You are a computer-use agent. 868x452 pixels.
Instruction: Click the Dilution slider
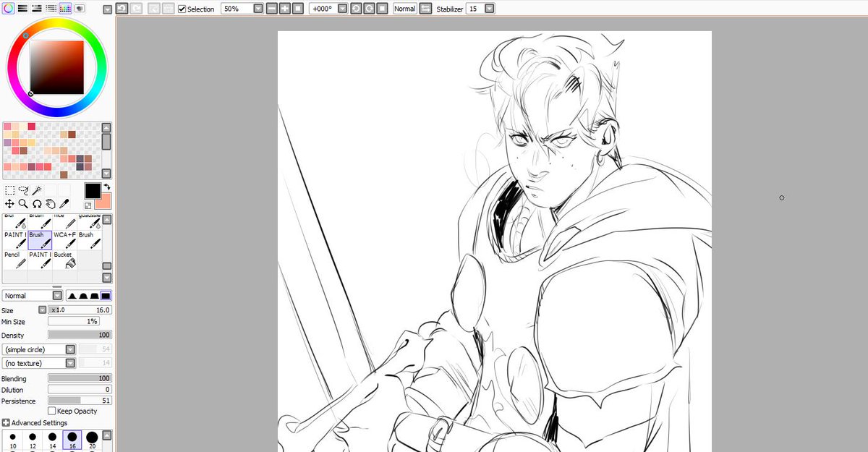pyautogui.click(x=80, y=390)
